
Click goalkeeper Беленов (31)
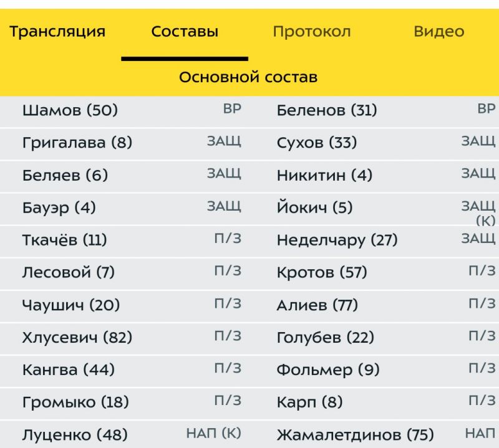click(x=327, y=110)
